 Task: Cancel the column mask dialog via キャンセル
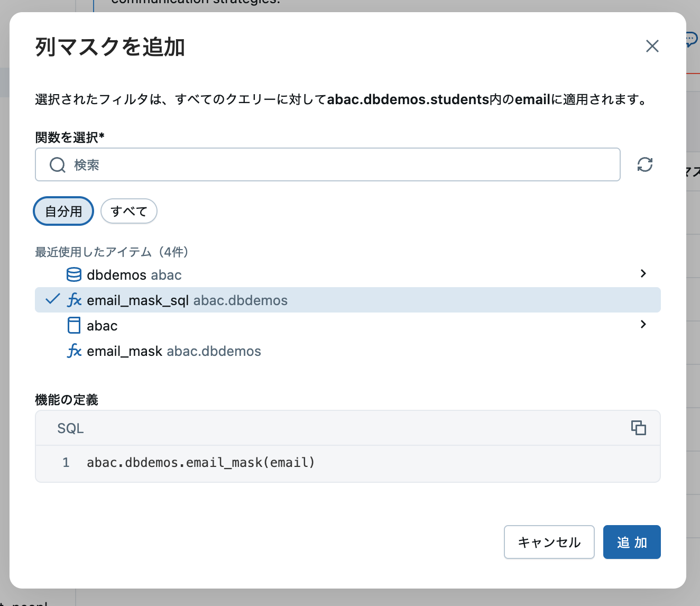(x=549, y=541)
